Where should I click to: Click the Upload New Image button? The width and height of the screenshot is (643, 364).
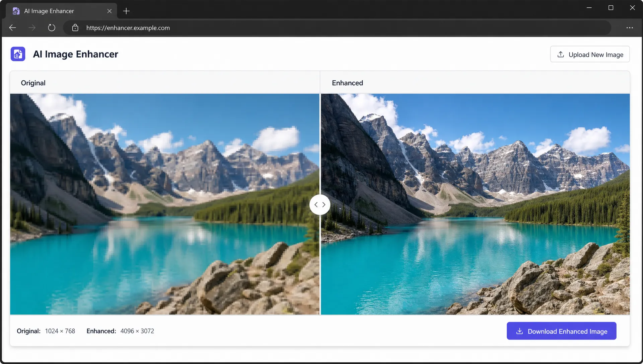pos(590,54)
